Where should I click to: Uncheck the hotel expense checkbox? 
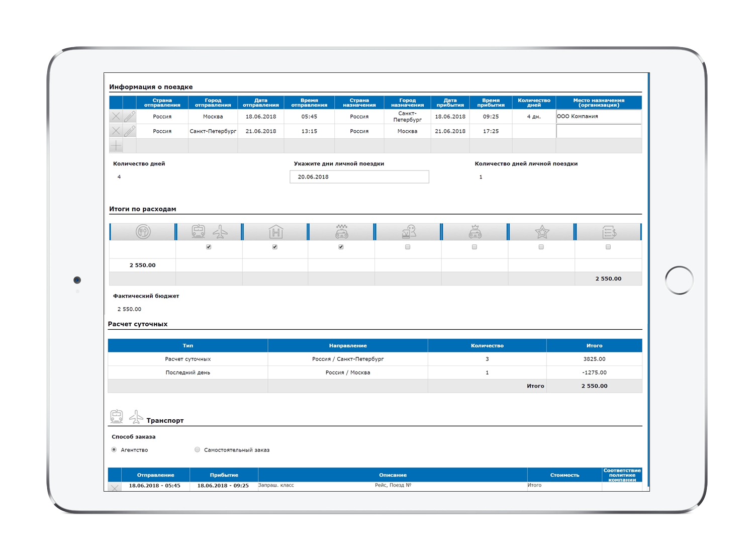coord(275,247)
